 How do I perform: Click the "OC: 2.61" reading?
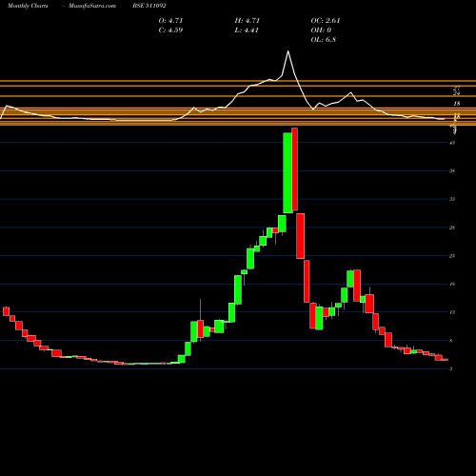point(326,21)
